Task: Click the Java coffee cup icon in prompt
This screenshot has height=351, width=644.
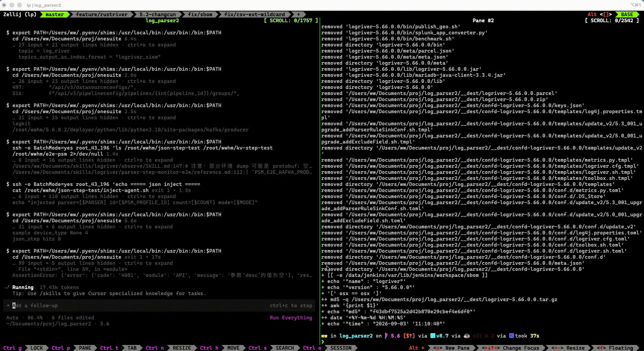Action: coord(467,336)
